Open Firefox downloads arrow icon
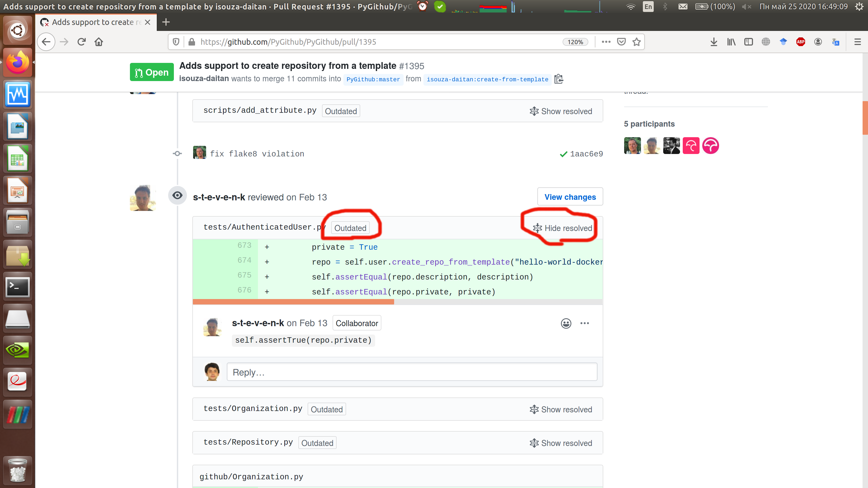The width and height of the screenshot is (868, 488). click(713, 42)
